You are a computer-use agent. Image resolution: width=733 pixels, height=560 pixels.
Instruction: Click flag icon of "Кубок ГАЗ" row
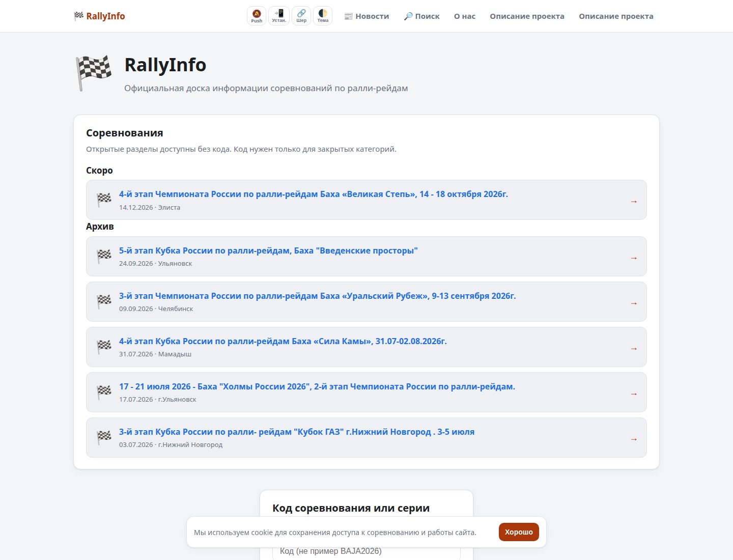tap(104, 437)
